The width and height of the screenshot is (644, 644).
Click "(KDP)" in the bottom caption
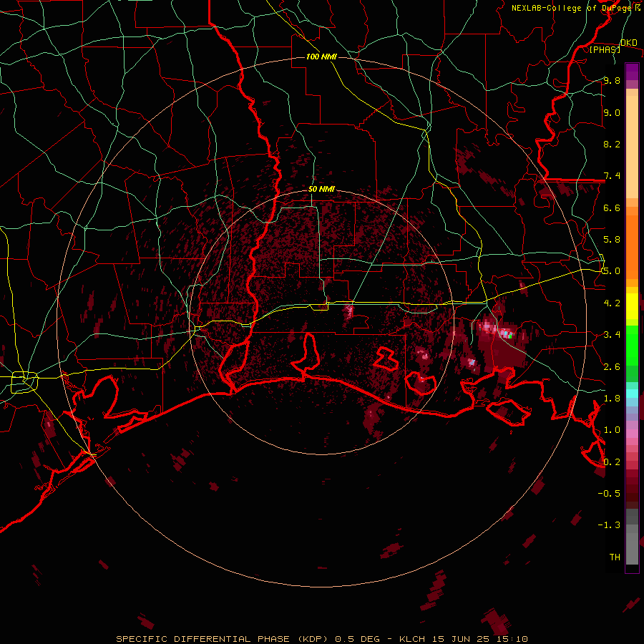[312, 639]
